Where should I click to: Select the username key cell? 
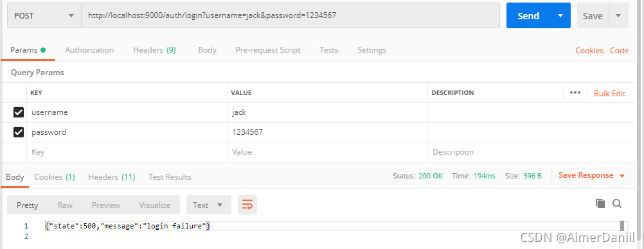coord(127,112)
